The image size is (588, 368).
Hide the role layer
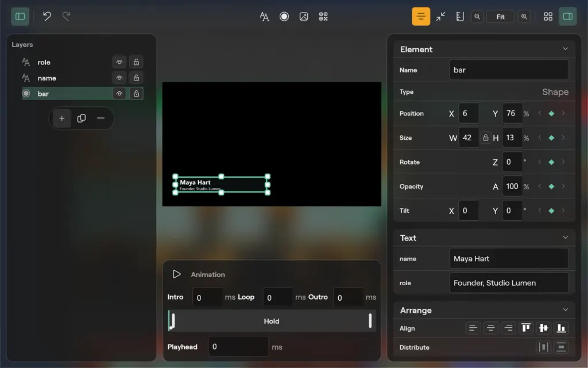click(119, 62)
